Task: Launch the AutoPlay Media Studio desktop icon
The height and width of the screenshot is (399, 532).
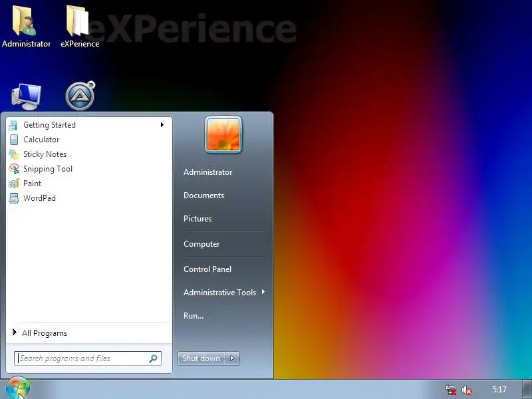Action: click(80, 96)
